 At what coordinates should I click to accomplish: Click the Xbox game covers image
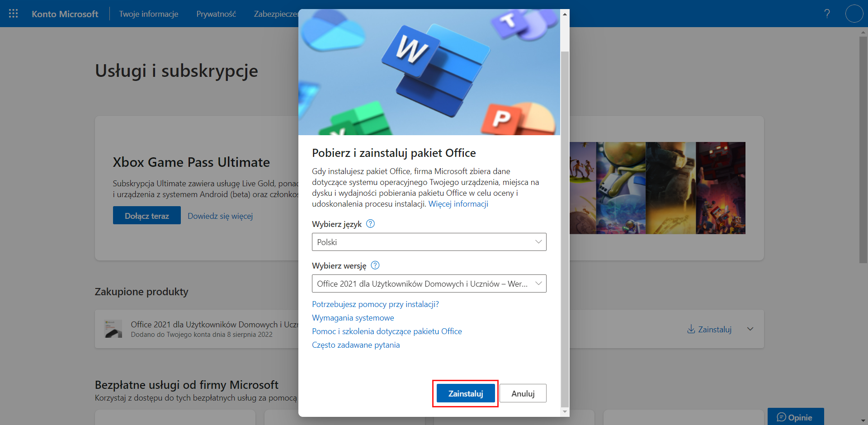click(x=657, y=188)
